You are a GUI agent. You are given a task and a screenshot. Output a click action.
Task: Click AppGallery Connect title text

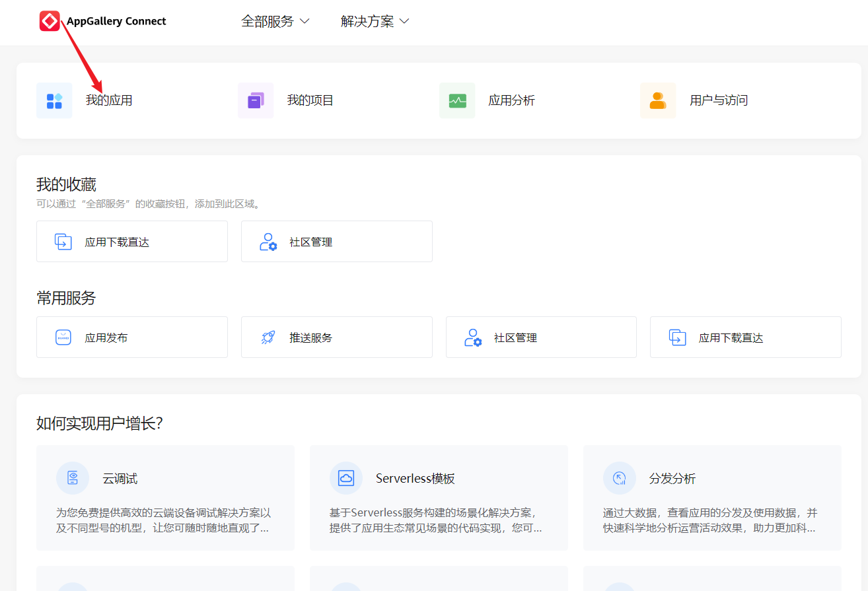point(116,21)
